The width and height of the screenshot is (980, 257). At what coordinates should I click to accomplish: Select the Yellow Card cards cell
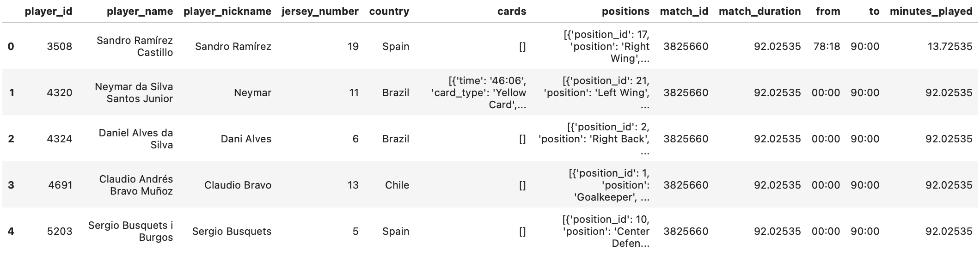pos(479,92)
